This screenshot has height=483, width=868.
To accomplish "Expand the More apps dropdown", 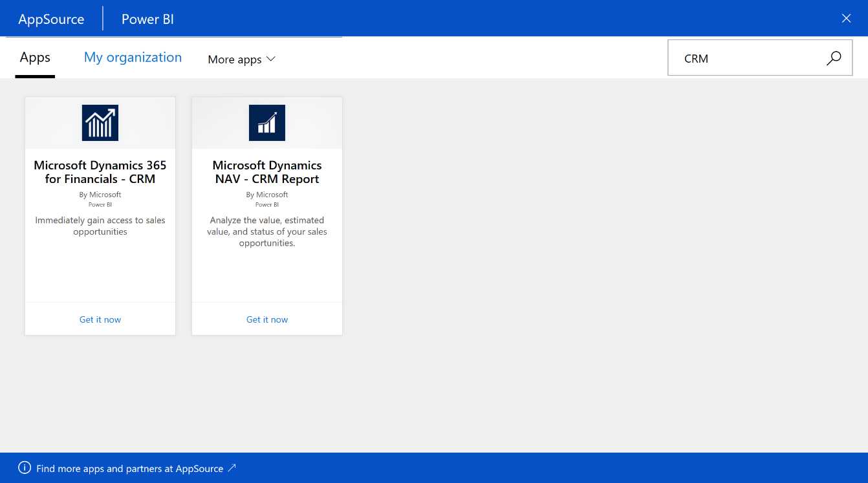I will coord(241,59).
